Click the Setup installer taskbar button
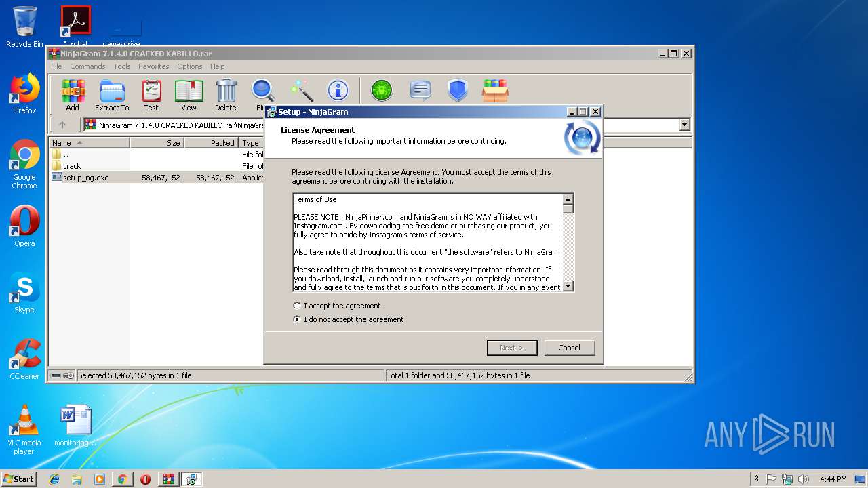This screenshot has width=868, height=488. click(191, 479)
